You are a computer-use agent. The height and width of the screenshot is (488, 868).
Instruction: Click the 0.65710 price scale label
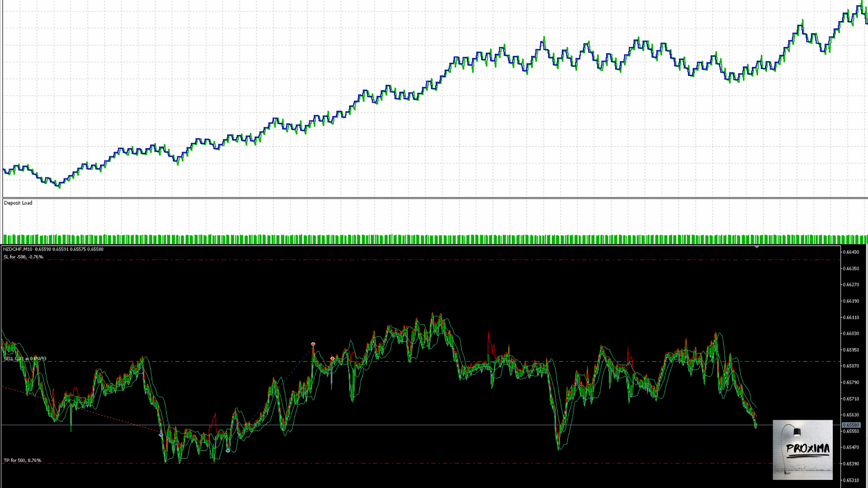852,399
